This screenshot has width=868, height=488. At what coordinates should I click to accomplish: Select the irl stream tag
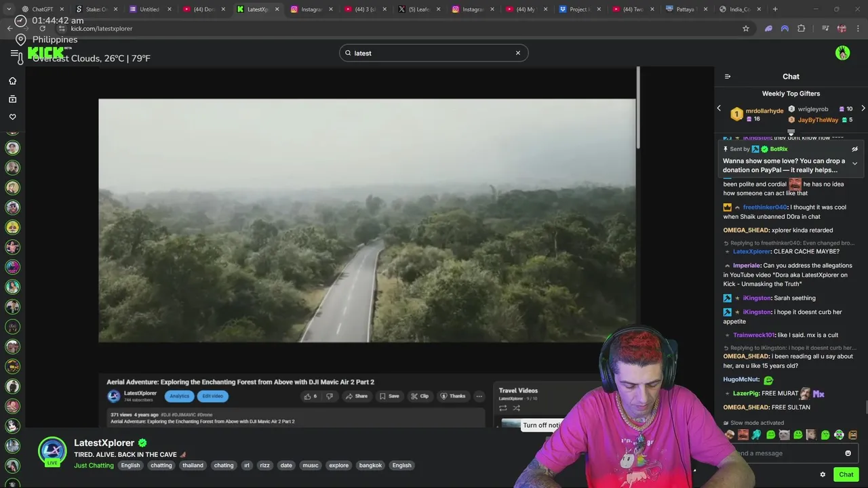point(247,466)
